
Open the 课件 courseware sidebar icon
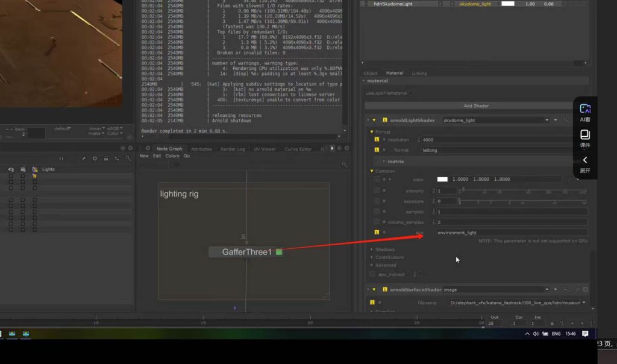tap(585, 137)
